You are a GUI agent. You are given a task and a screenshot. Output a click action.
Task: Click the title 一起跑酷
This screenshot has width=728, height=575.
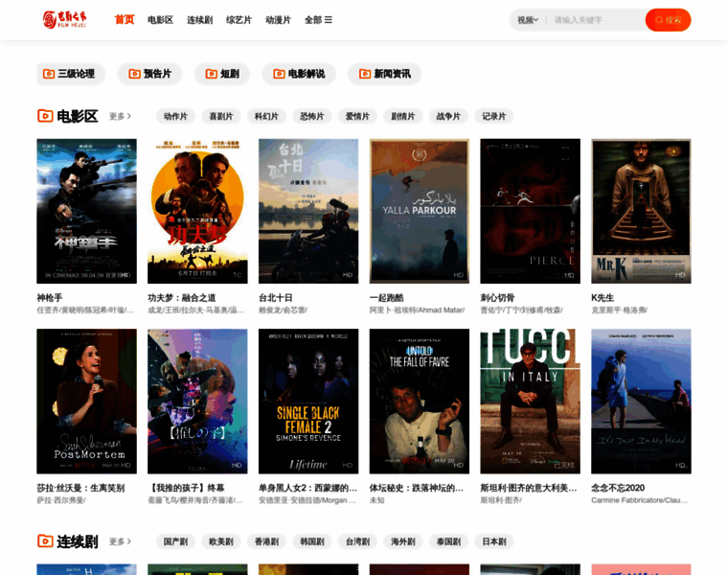386,298
